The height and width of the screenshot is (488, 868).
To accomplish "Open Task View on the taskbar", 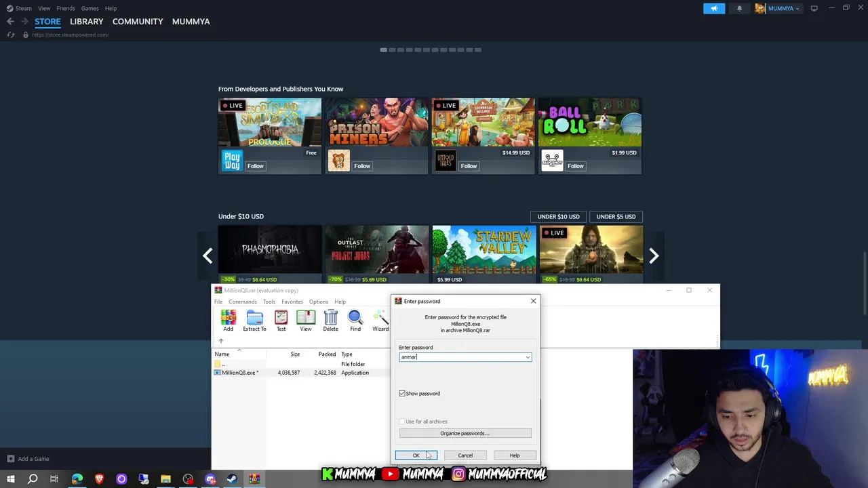I will tap(54, 479).
